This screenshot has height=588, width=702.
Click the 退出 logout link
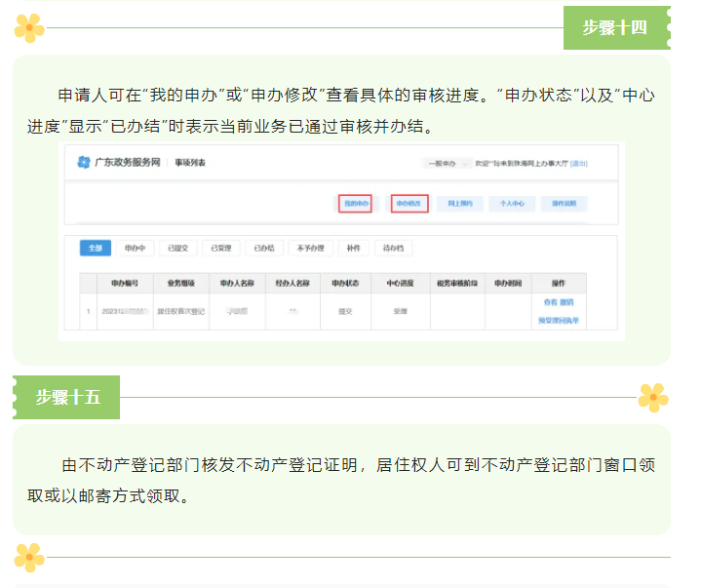(579, 163)
